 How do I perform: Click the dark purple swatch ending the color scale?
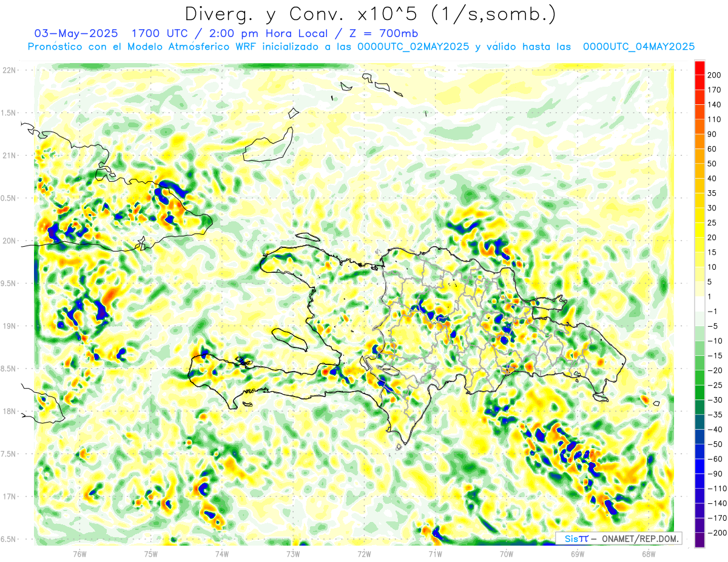point(700,540)
